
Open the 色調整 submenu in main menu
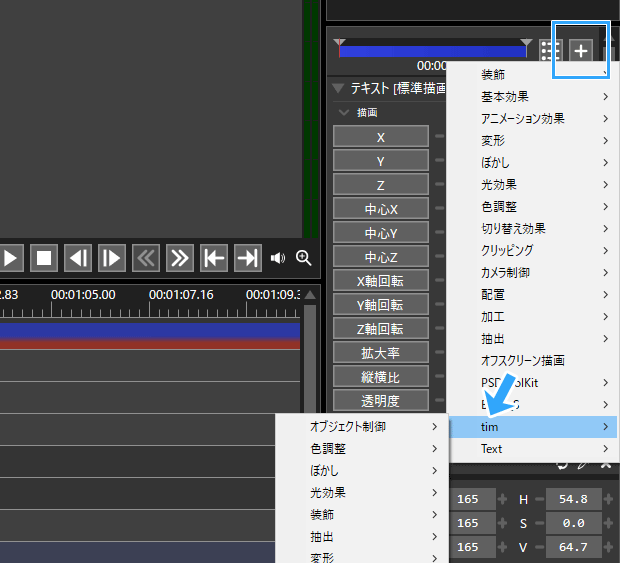coord(533,207)
